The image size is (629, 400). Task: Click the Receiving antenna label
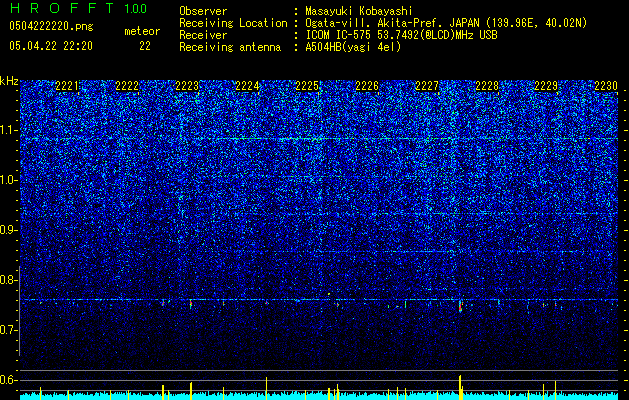click(x=230, y=47)
